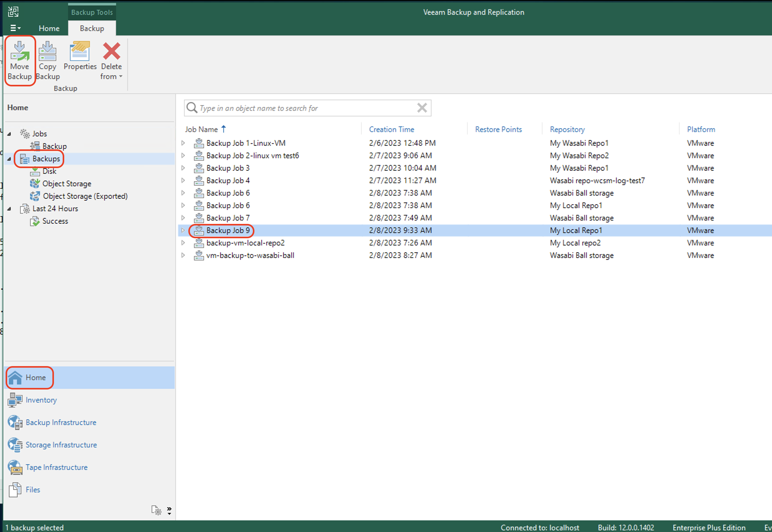Viewport: 772px width, 532px height.
Task: Click the navigation pane options gear icon
Action: click(156, 510)
